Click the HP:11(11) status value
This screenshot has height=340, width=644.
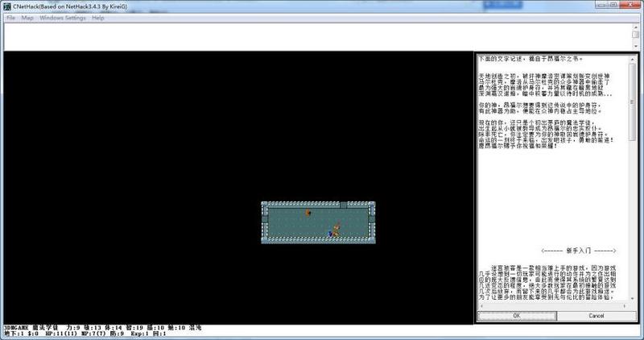click(x=61, y=334)
